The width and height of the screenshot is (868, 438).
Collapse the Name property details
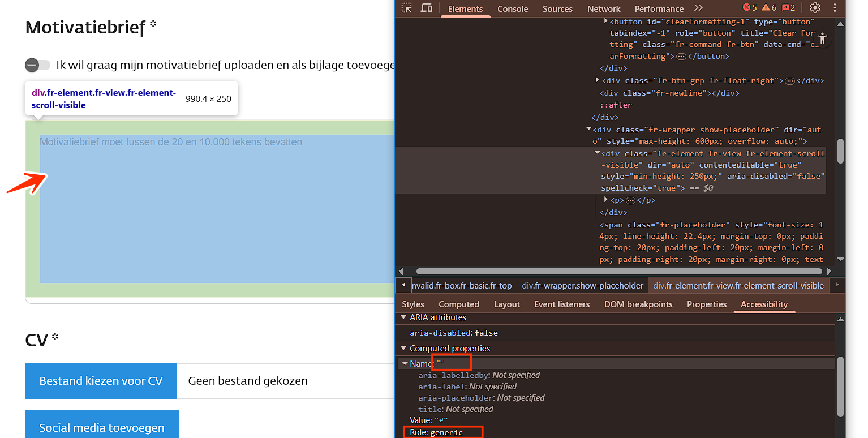[x=405, y=364]
